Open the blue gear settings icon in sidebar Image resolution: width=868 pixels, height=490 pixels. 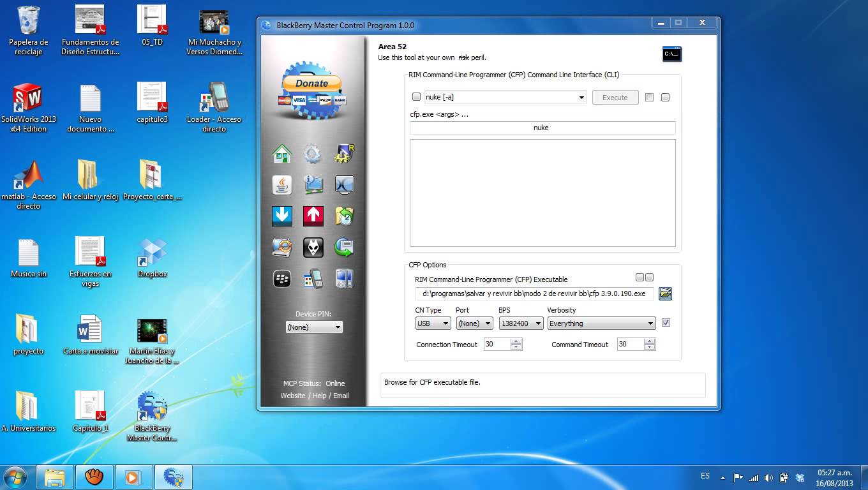coord(313,154)
